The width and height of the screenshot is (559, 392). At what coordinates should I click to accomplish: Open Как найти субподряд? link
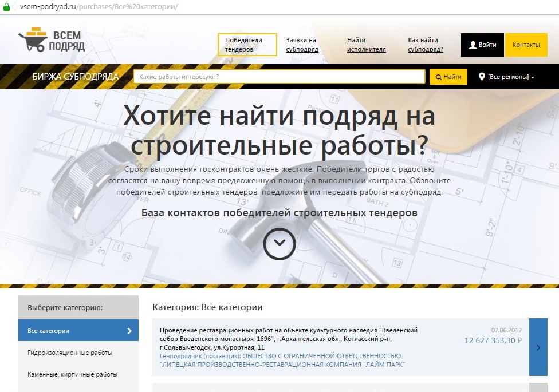click(425, 45)
